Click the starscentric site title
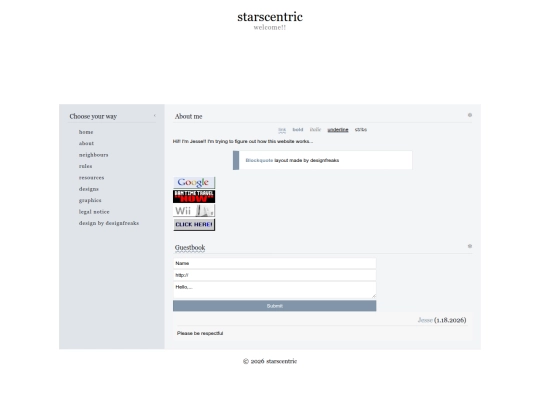This screenshot has height=405, width=540. (x=270, y=17)
